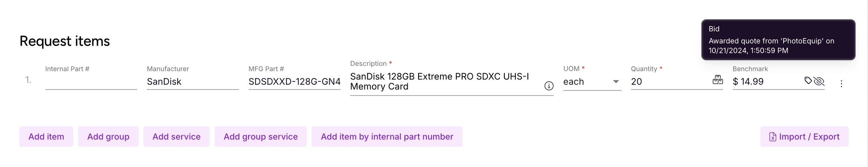Click the Bid awarded quote tooltip
Viewport: 868px width, 167px height.
pos(778,40)
